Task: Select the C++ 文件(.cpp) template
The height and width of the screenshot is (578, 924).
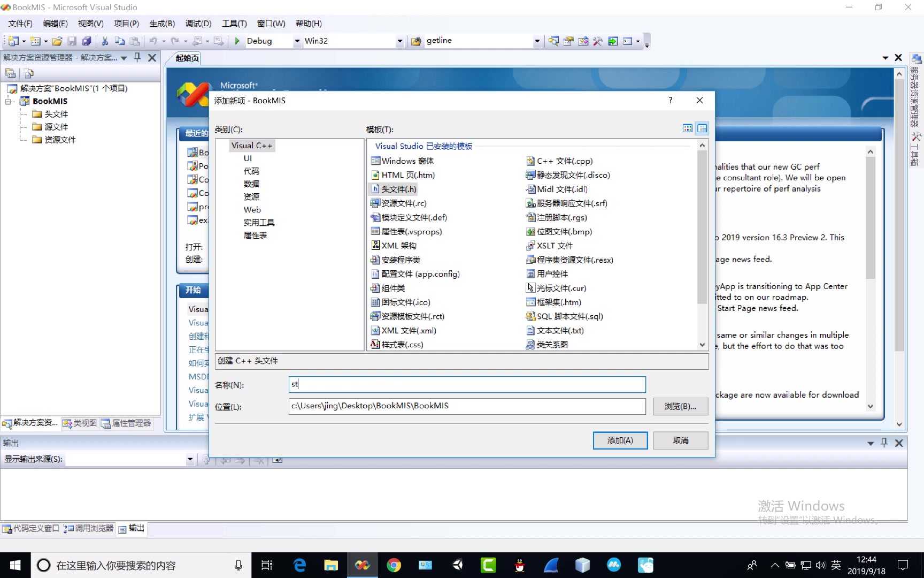Action: click(559, 161)
